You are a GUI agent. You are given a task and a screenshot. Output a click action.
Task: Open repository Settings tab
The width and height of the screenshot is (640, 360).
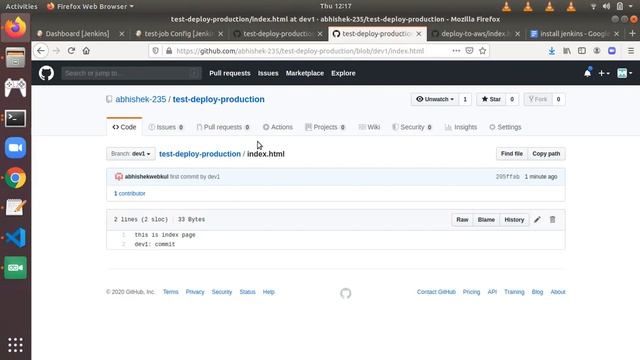505,127
